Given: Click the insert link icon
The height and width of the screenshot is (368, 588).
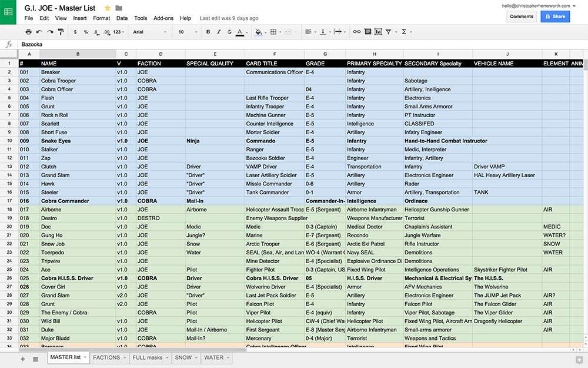Looking at the screenshot, I should pos(356,32).
